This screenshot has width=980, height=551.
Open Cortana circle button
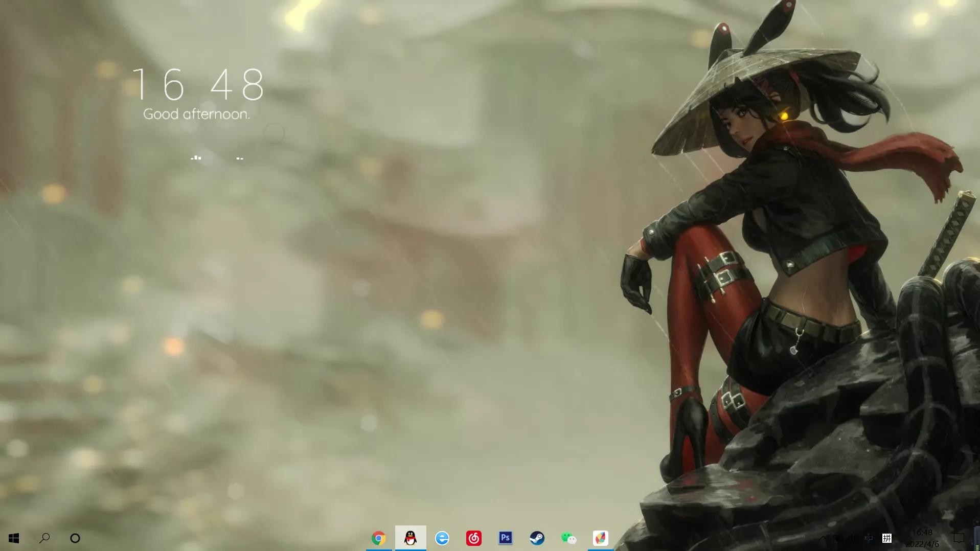tap(75, 538)
